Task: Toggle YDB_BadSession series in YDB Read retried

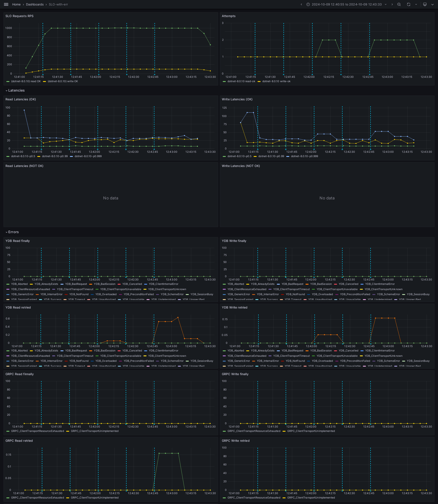Action: click(x=105, y=351)
